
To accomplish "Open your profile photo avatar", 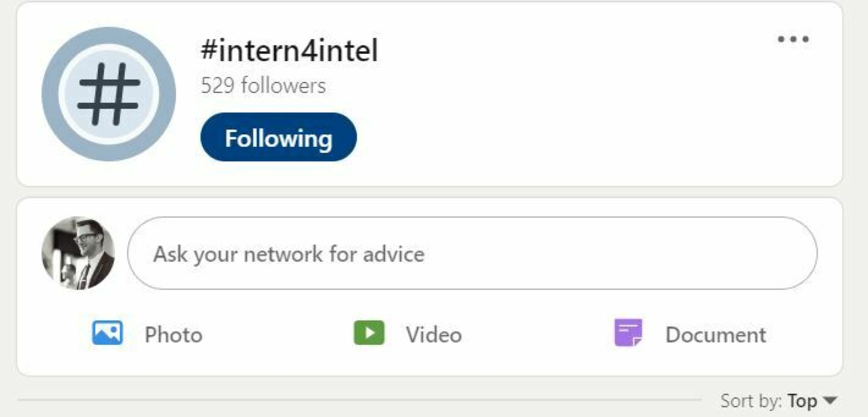I will [78, 253].
